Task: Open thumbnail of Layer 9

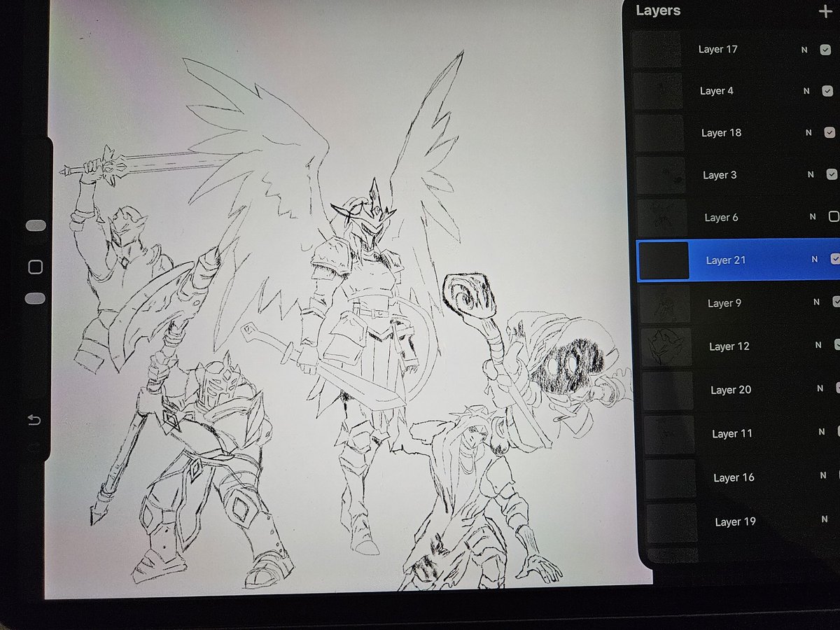Action: point(665,304)
